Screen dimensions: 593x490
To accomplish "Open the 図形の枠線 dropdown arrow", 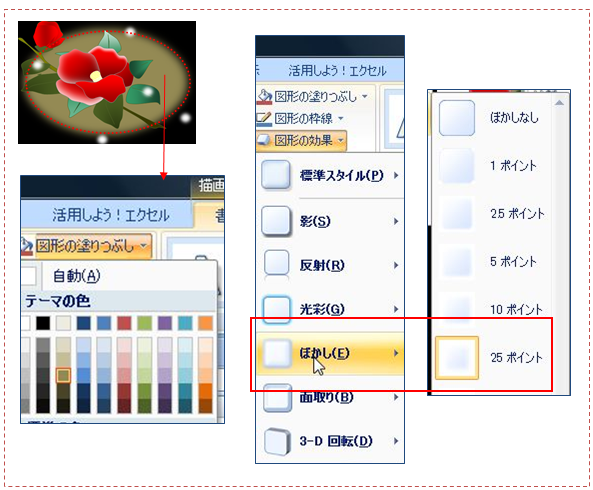I will 341,118.
